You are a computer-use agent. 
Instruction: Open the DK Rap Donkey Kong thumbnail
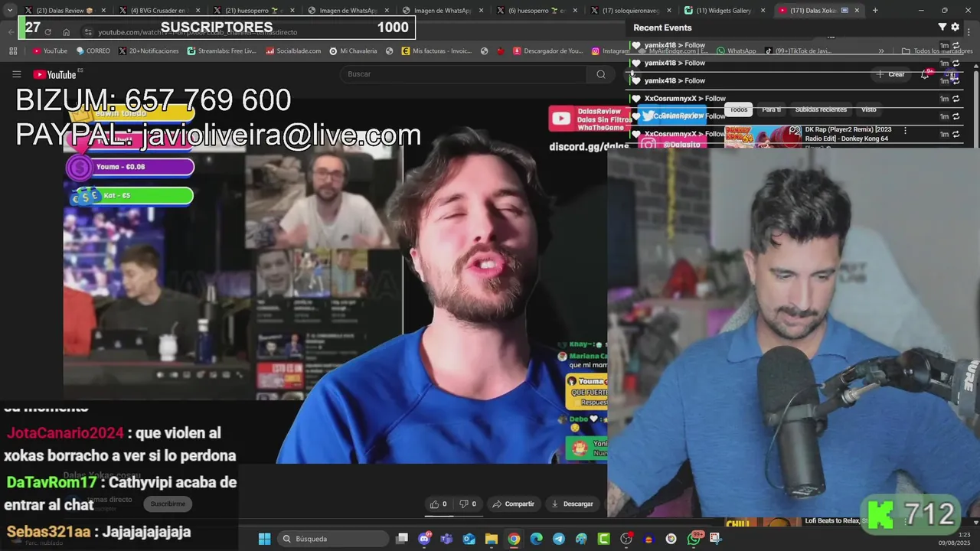click(x=763, y=136)
